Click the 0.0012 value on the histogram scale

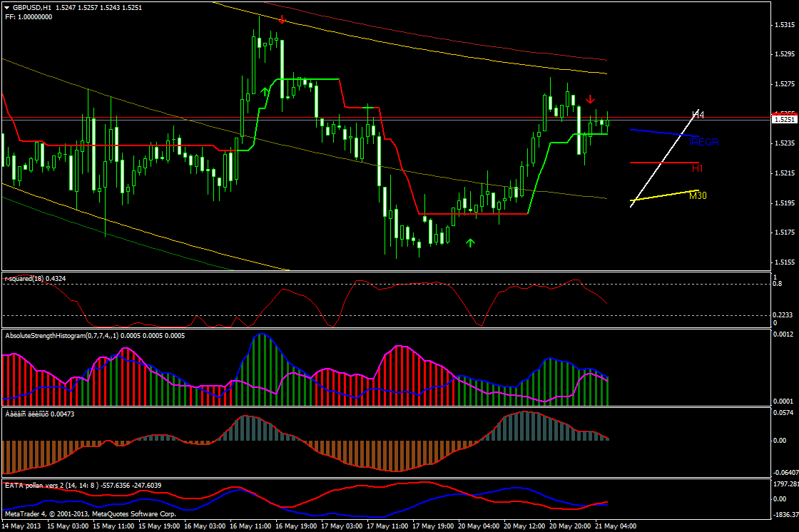coord(783,334)
